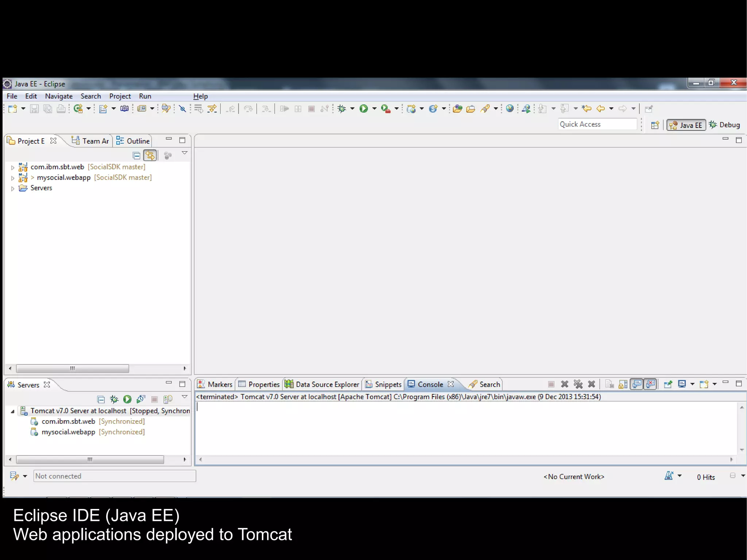Image resolution: width=747 pixels, height=560 pixels.
Task: Open the web browser globe icon
Action: (510, 108)
